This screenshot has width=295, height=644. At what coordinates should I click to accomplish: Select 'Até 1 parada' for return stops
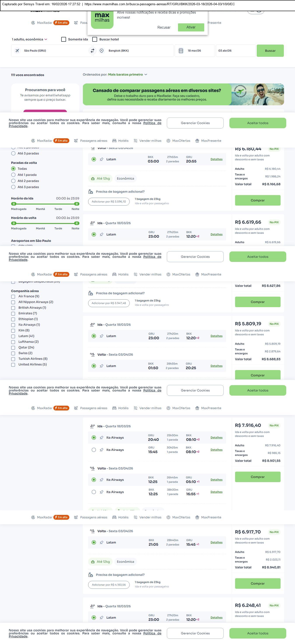tap(14, 175)
